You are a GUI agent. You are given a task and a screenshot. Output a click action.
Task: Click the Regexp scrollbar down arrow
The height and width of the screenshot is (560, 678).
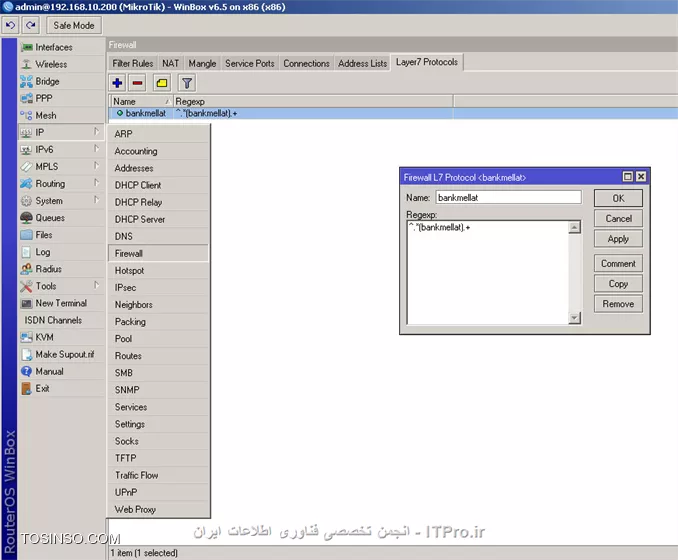pos(574,318)
